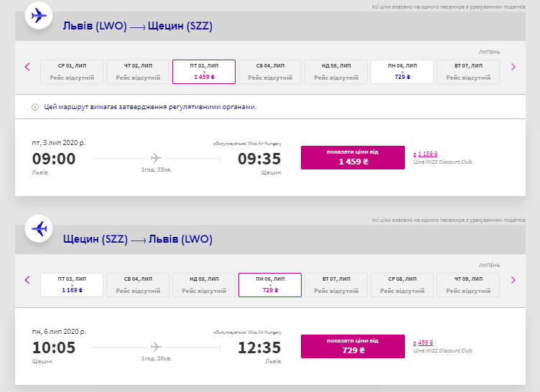Click the plane icon between 10:05 and 12:35
540x392 pixels.
click(x=157, y=347)
